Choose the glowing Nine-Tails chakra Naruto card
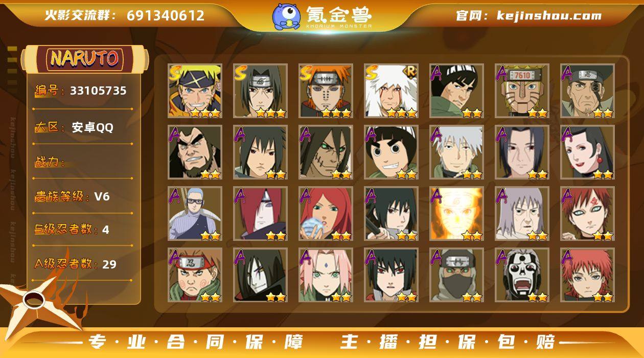This screenshot has height=358, width=644. [456, 214]
